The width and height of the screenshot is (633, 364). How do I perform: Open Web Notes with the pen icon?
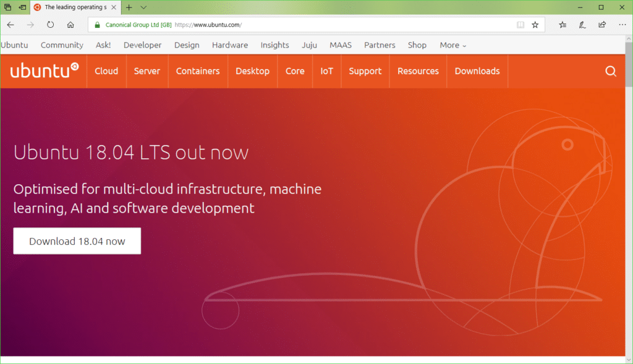pos(582,25)
